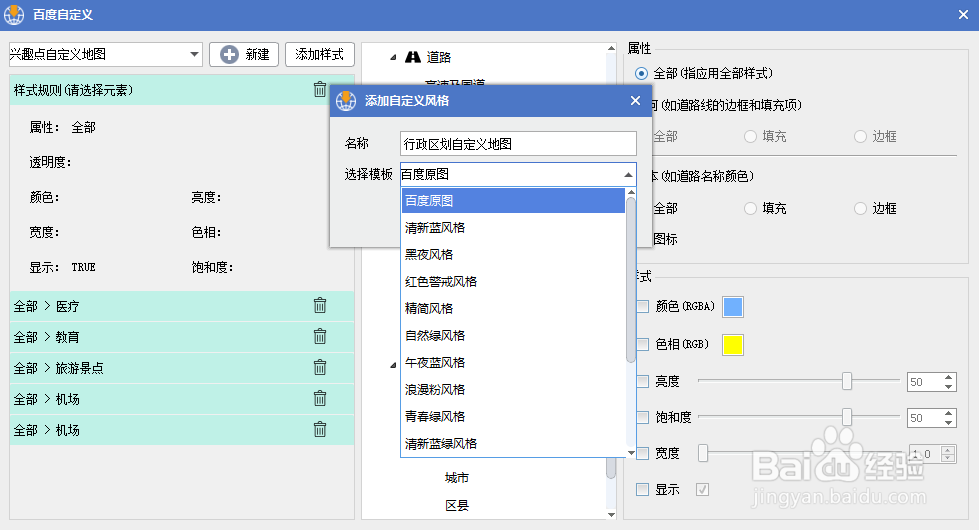The height and width of the screenshot is (530, 979).
Task: Select 清新蓝绿风格 template option
Action: click(x=513, y=444)
